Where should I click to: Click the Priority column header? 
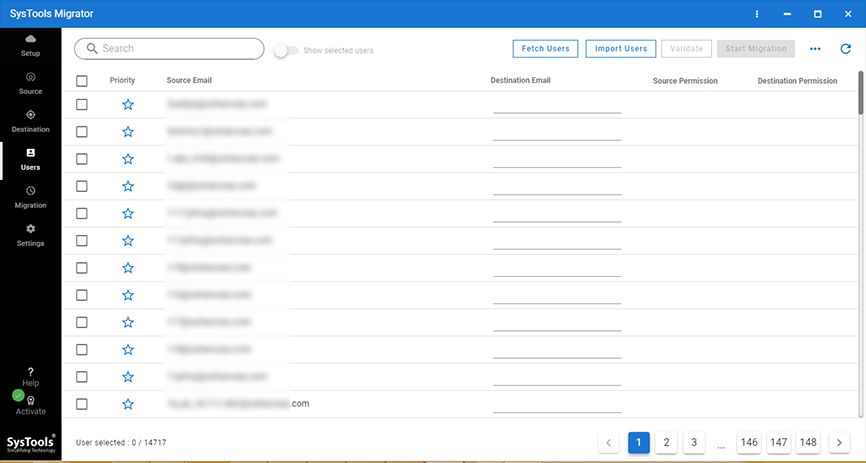point(122,80)
